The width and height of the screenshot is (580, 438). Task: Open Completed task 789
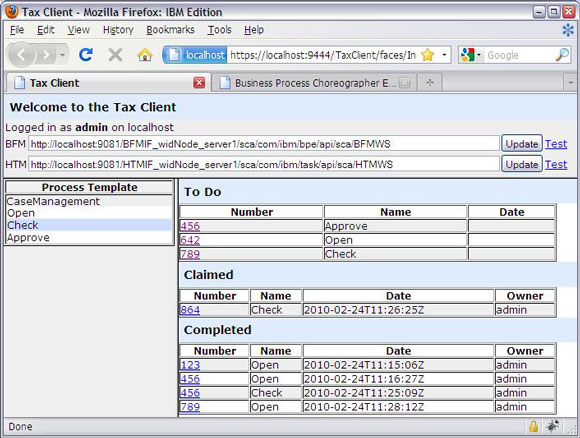pos(190,407)
